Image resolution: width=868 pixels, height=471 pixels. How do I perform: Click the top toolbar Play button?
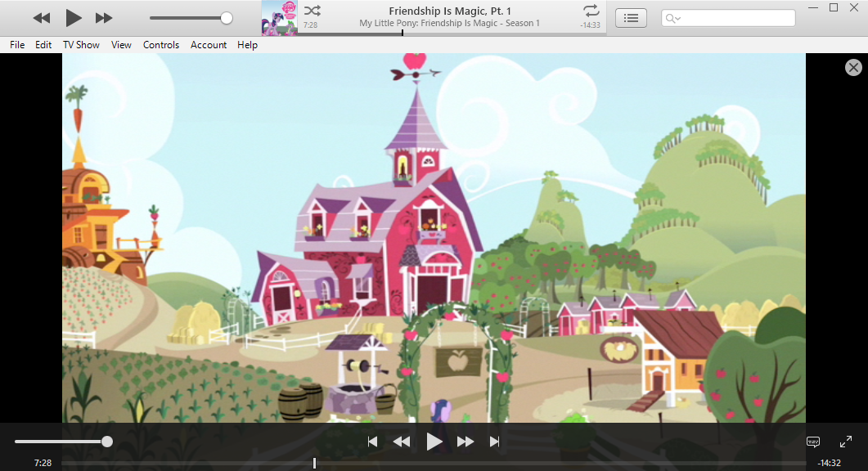tap(74, 17)
